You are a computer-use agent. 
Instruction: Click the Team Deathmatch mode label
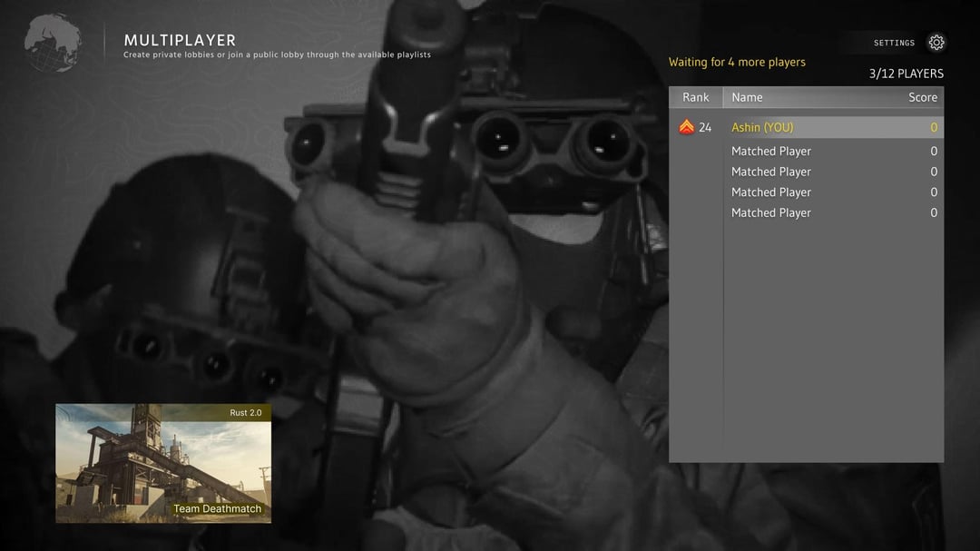217,509
